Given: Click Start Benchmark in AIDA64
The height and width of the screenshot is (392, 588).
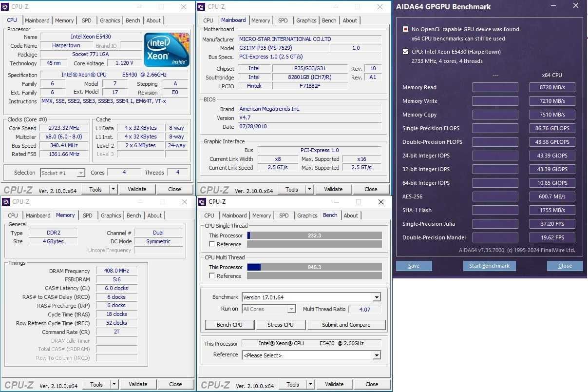Looking at the screenshot, I should (x=489, y=266).
